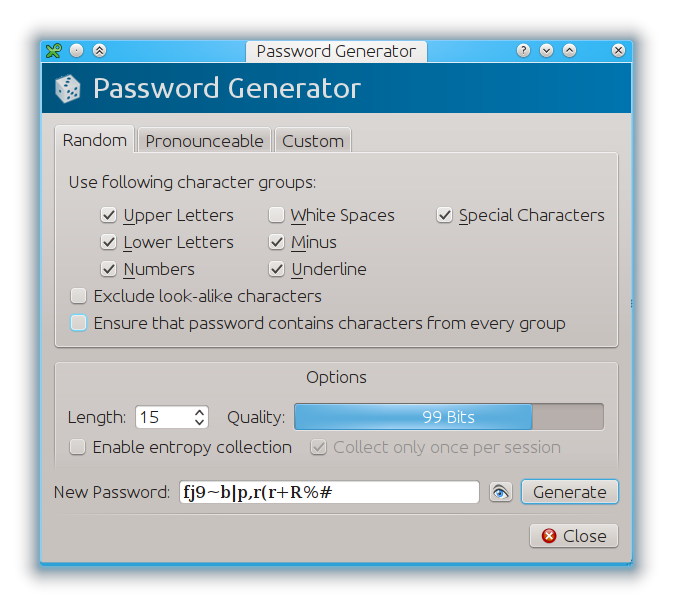Toggle Exclude look-alike characters
The image size is (673, 606).
pyautogui.click(x=79, y=296)
